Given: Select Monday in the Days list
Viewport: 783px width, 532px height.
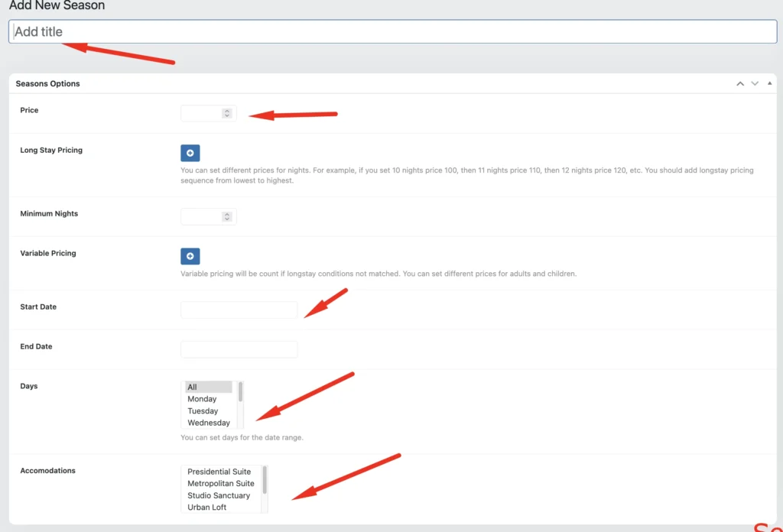Looking at the screenshot, I should pos(209,399).
